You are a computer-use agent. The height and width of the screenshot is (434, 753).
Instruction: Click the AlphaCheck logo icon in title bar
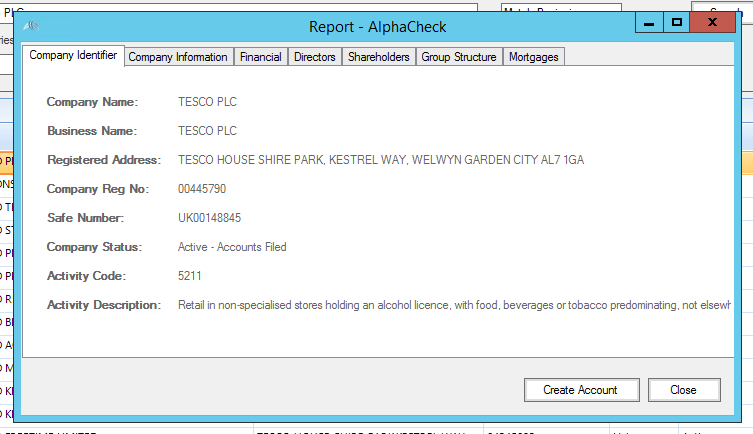(x=31, y=26)
